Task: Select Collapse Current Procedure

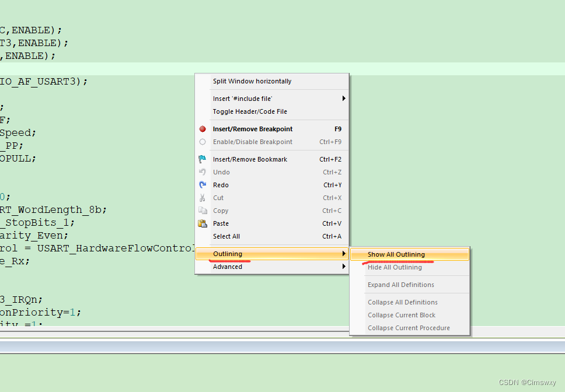Action: [x=410, y=328]
